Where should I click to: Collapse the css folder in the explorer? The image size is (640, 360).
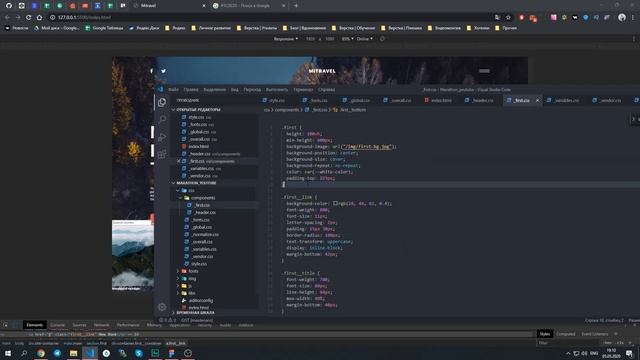188,190
